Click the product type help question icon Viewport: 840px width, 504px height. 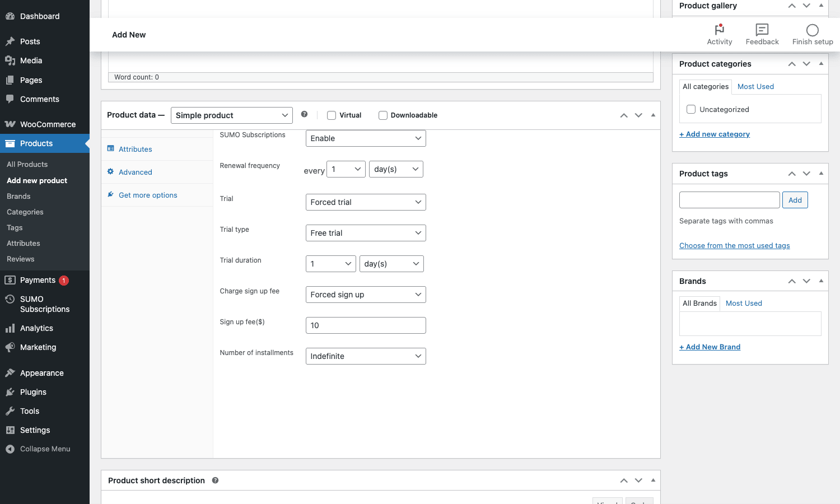coord(304,114)
